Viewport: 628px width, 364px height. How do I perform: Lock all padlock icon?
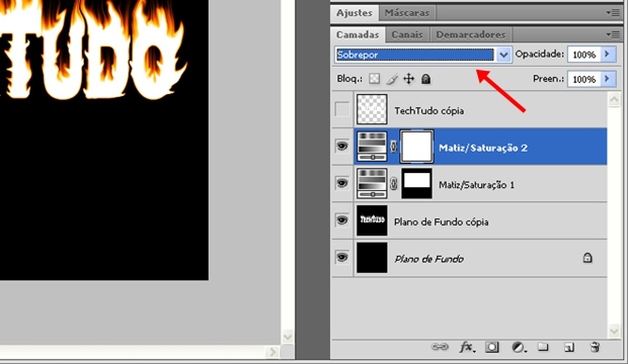tap(426, 79)
